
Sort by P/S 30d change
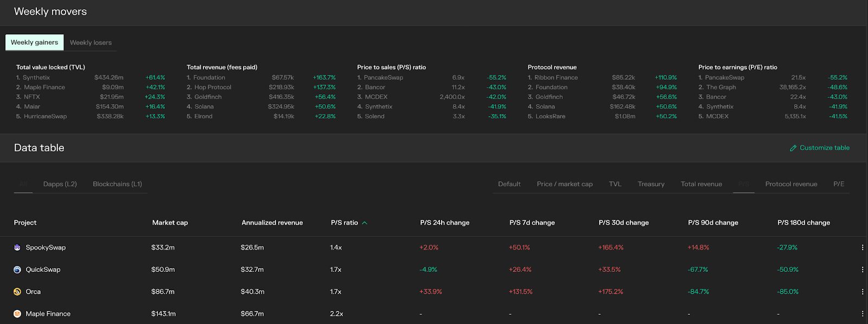624,223
